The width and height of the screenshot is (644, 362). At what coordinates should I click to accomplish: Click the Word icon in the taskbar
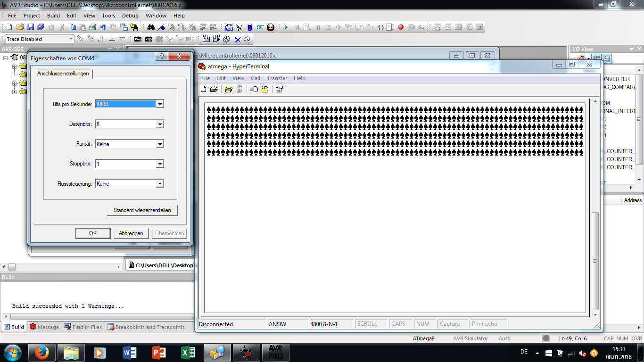pos(129,353)
